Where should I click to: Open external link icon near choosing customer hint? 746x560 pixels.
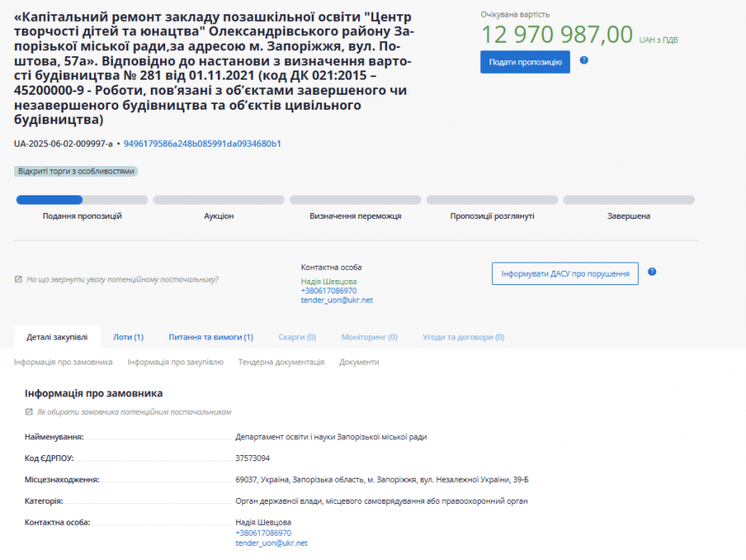coord(29,412)
